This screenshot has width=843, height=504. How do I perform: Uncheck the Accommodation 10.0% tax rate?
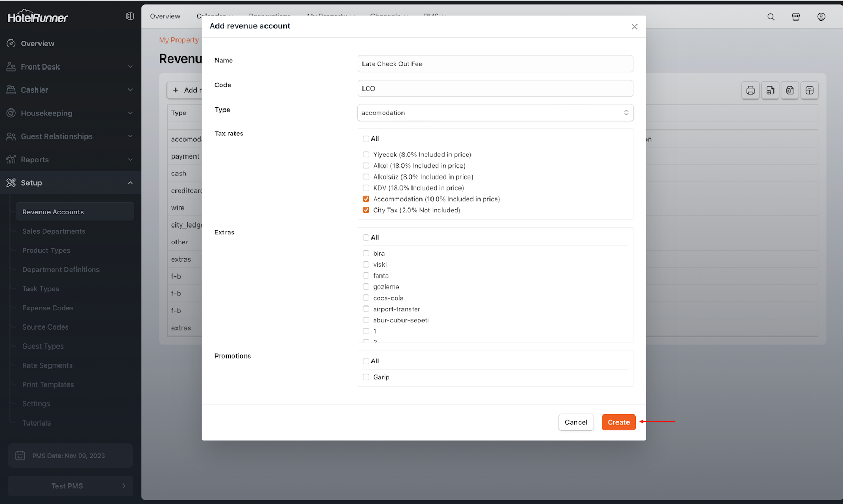366,199
